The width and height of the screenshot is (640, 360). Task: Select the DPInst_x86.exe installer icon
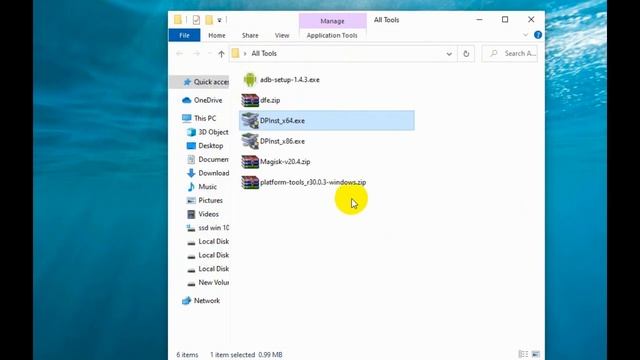click(250, 141)
